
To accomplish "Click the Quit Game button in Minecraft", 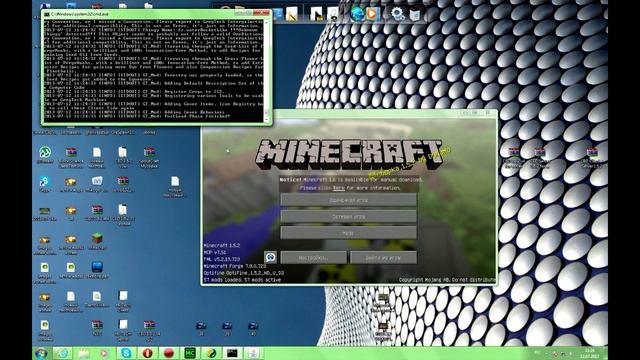I will click(383, 258).
